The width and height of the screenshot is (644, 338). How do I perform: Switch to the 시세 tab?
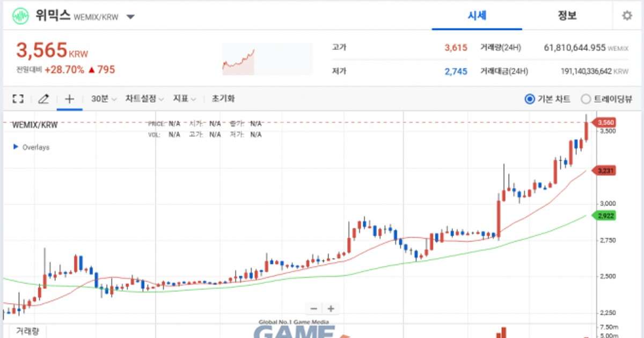pyautogui.click(x=477, y=16)
